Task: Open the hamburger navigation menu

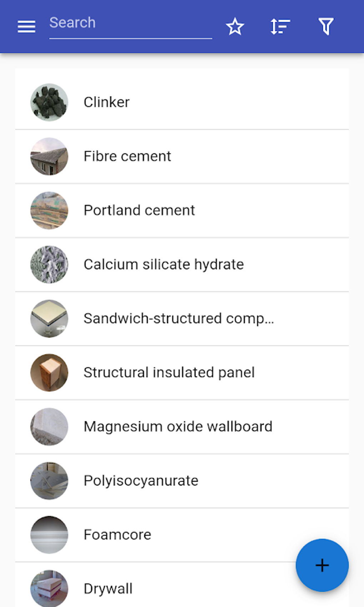Action: 26,26
